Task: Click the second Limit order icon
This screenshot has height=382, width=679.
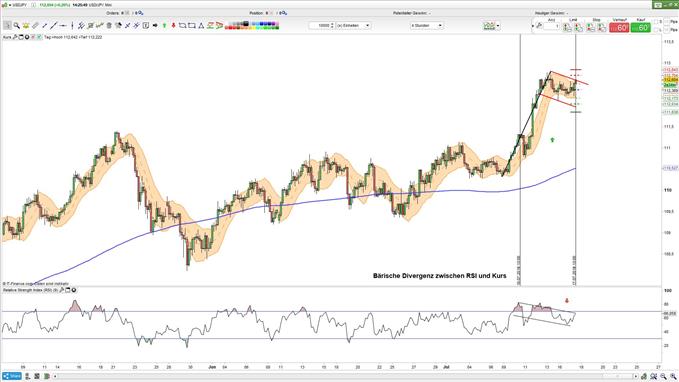Action: pos(578,27)
